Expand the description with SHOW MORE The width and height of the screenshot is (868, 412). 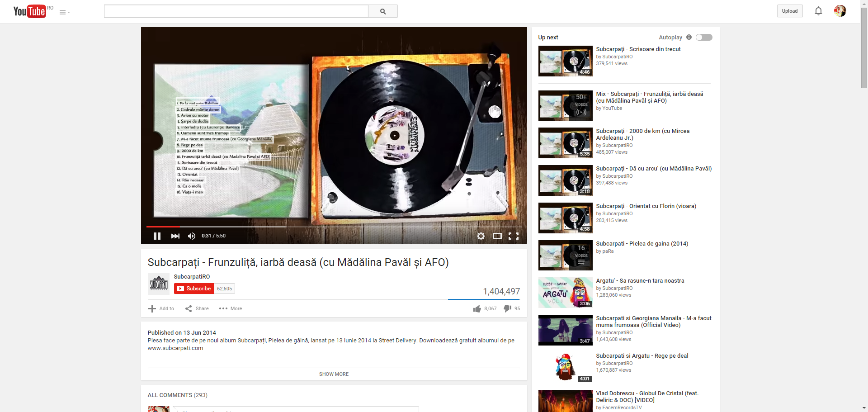click(334, 374)
